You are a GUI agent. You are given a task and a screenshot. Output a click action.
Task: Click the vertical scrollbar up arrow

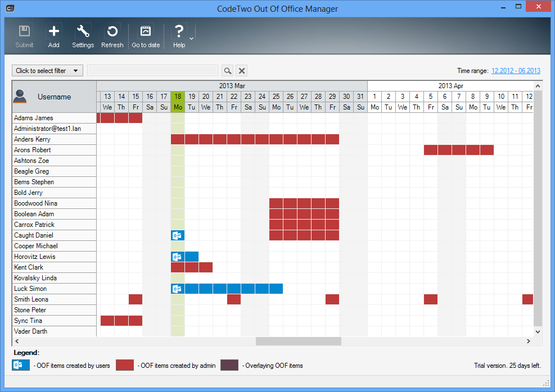(x=538, y=86)
